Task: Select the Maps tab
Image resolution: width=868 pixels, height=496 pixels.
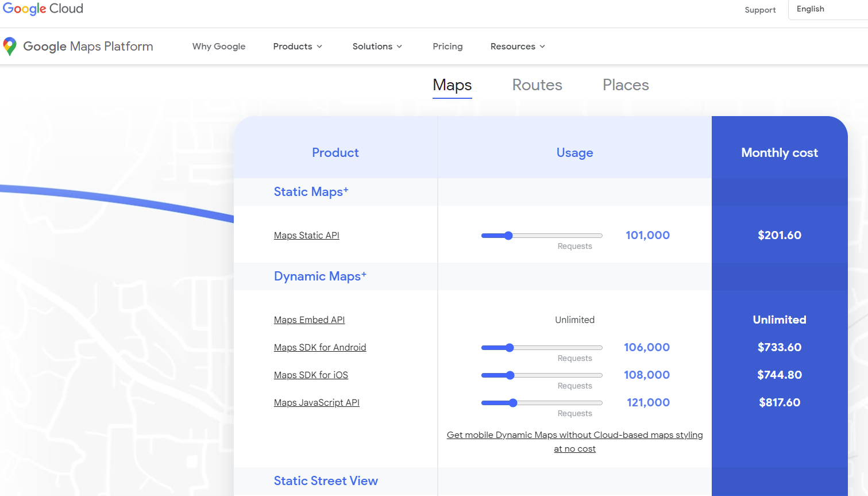Action: click(452, 85)
